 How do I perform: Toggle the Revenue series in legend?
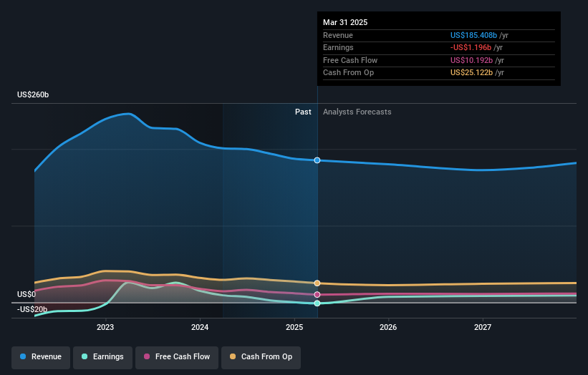41,357
